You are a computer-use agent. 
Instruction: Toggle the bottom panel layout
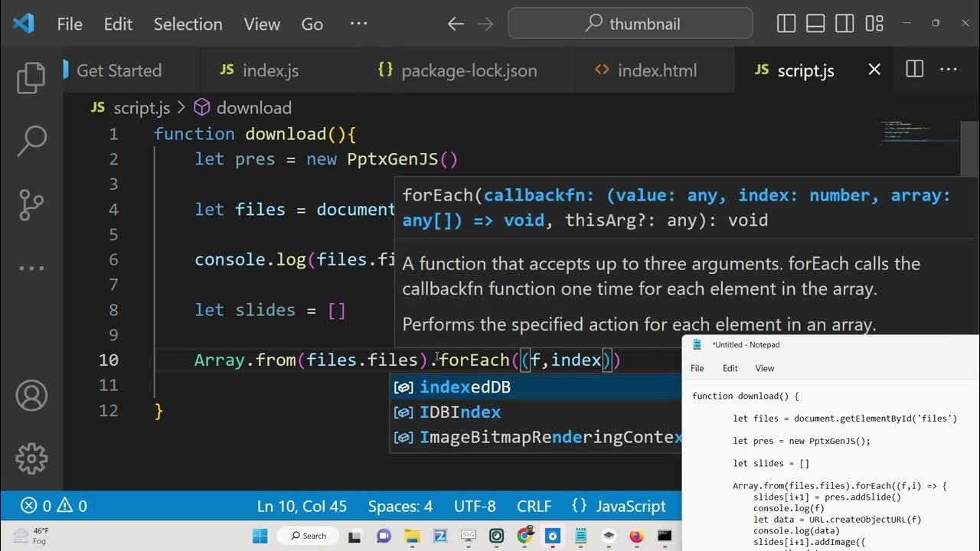pos(815,24)
